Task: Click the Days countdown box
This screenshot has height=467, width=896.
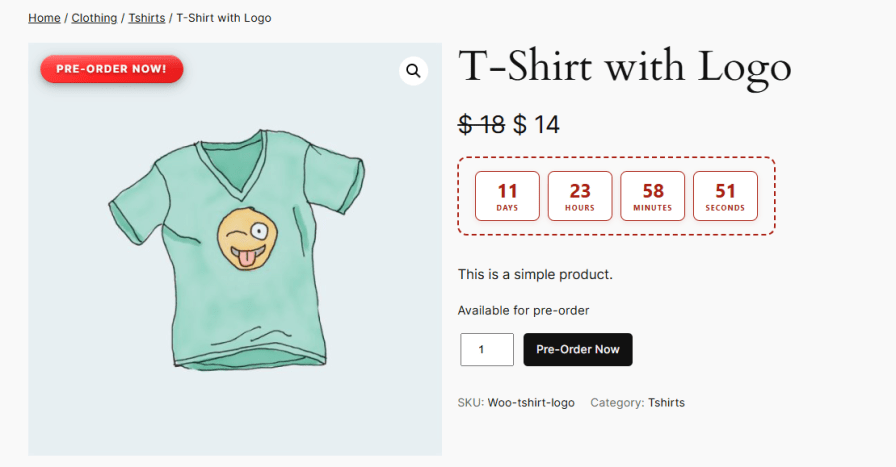Action: (507, 196)
